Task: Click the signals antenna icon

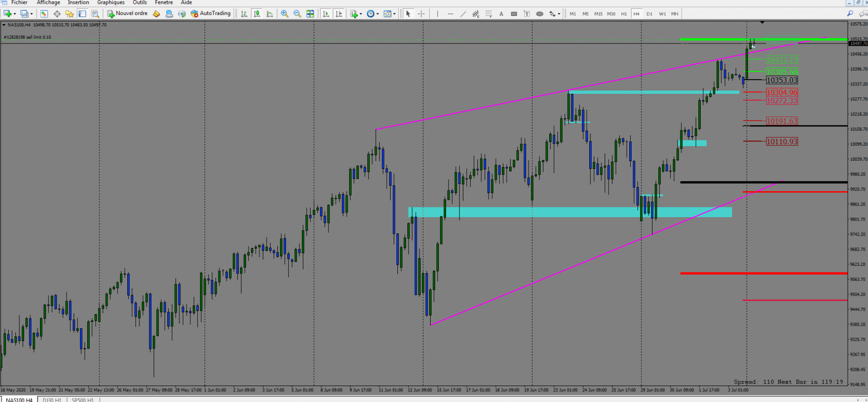Action: [182, 14]
